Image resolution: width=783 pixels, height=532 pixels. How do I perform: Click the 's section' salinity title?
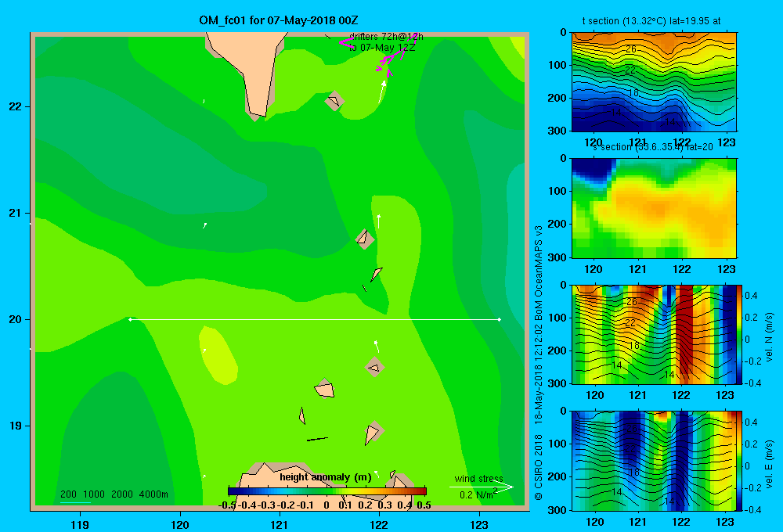[653, 147]
